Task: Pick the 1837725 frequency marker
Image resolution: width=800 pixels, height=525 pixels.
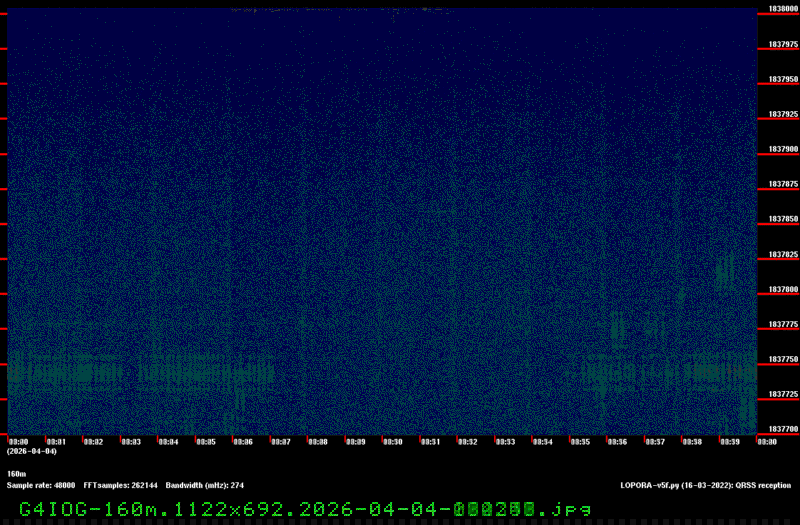Action: tap(782, 394)
